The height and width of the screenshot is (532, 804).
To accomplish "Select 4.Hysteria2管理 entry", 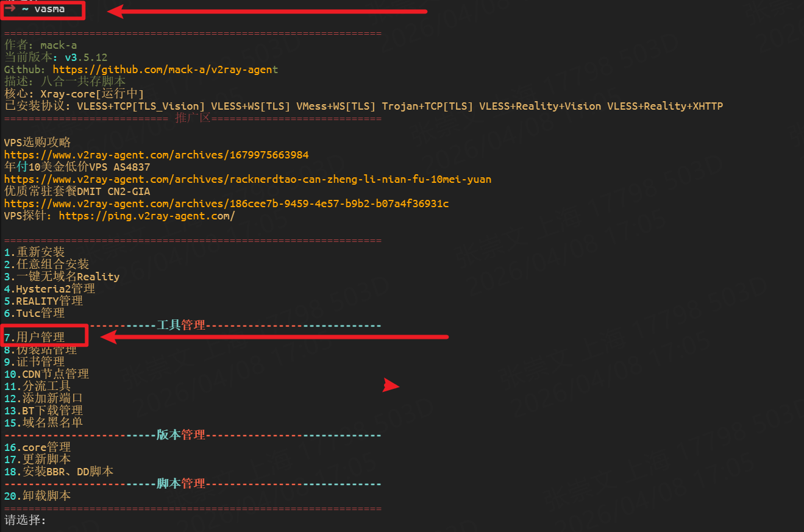I will 49,288.
